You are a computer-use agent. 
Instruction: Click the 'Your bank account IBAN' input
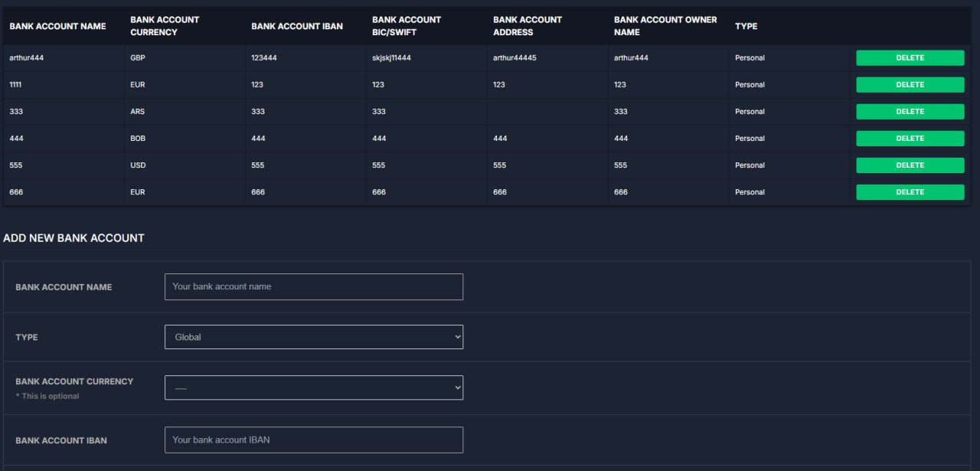[313, 440]
